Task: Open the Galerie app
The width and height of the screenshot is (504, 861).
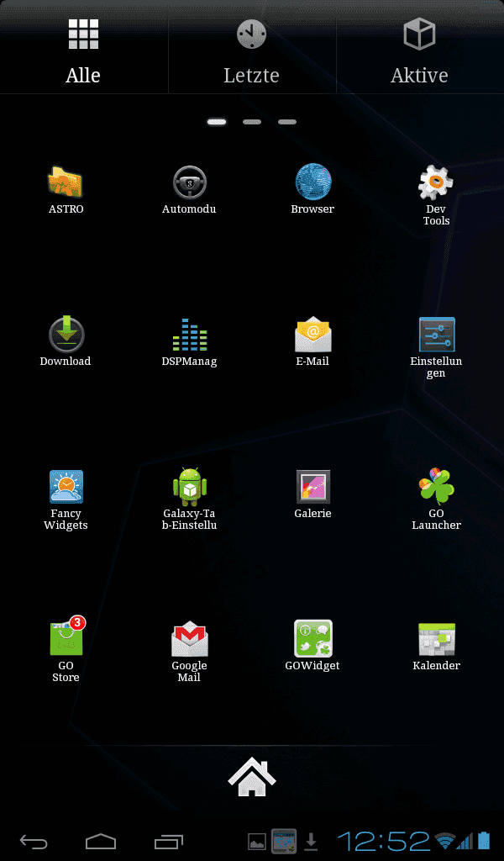Action: point(312,487)
